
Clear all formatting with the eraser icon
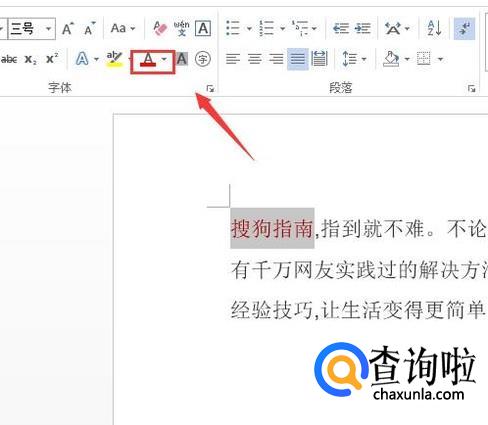pos(160,29)
